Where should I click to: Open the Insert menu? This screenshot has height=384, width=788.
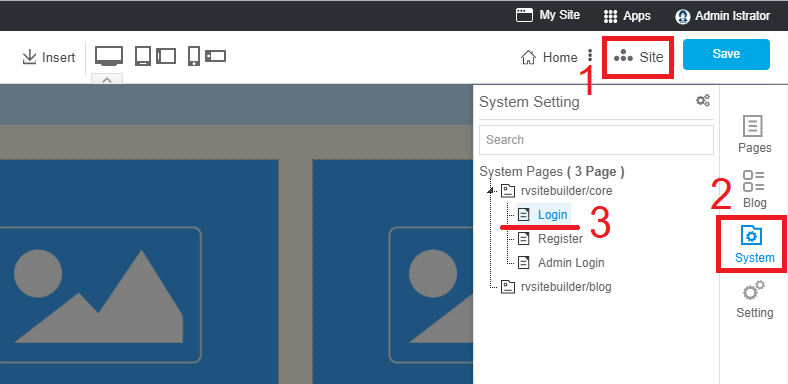tap(49, 57)
